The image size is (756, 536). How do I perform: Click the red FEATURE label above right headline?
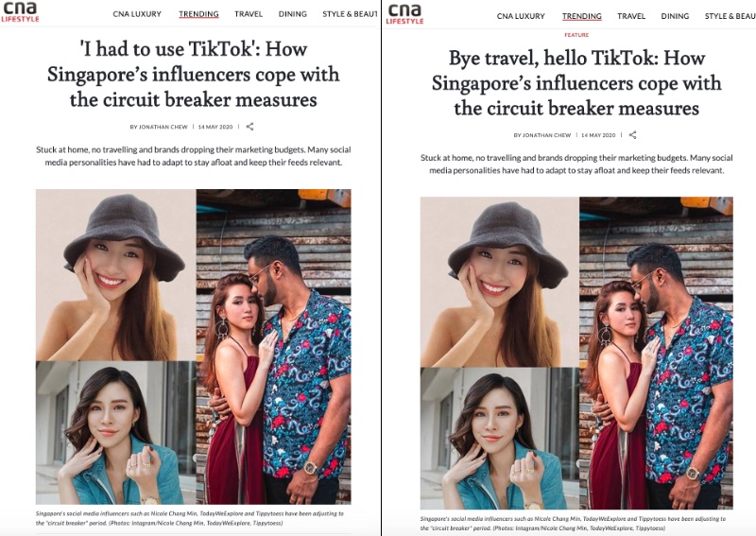(576, 35)
